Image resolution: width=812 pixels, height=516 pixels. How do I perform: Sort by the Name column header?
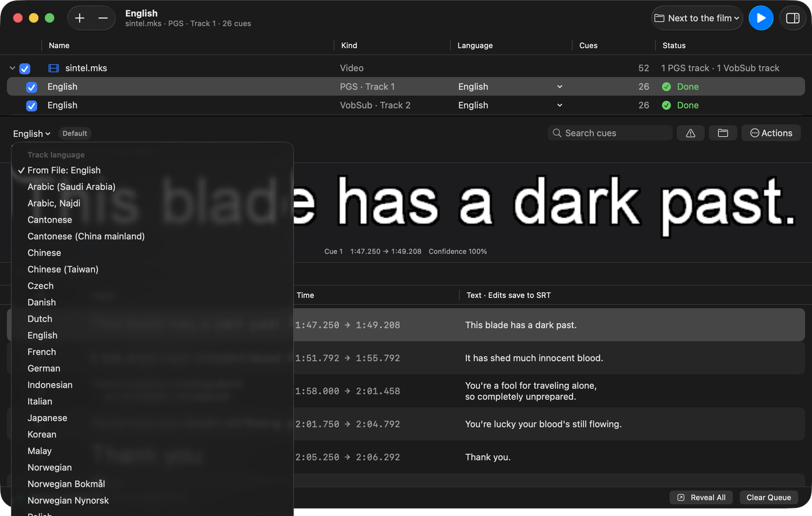(59, 46)
